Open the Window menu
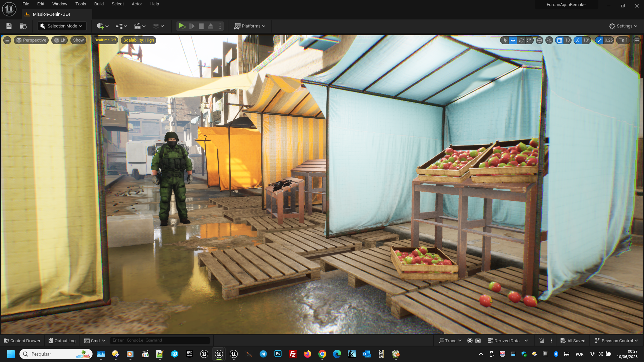This screenshot has width=644, height=362. [60, 4]
